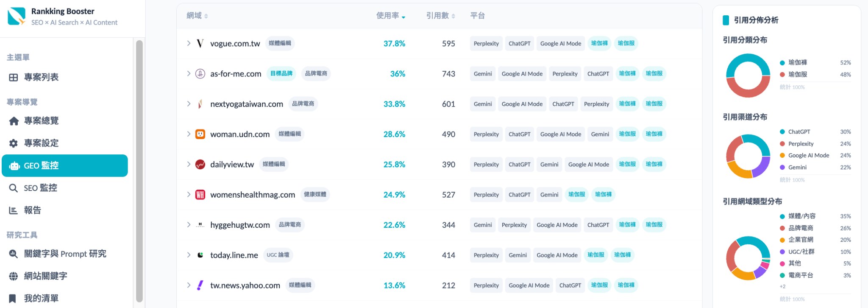
Task: Click the 目標品牌 tag on as-for-me.com
Action: (281, 73)
